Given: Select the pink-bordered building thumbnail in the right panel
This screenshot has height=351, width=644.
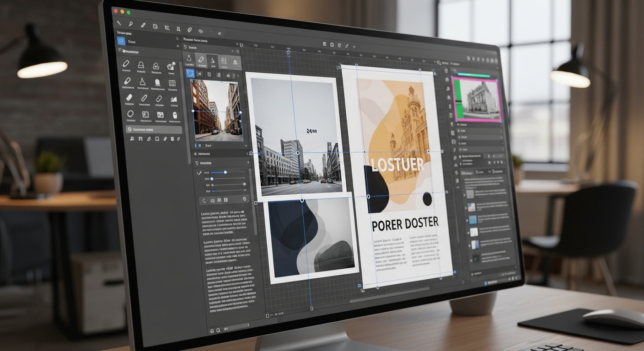Looking at the screenshot, I should coord(476,100).
